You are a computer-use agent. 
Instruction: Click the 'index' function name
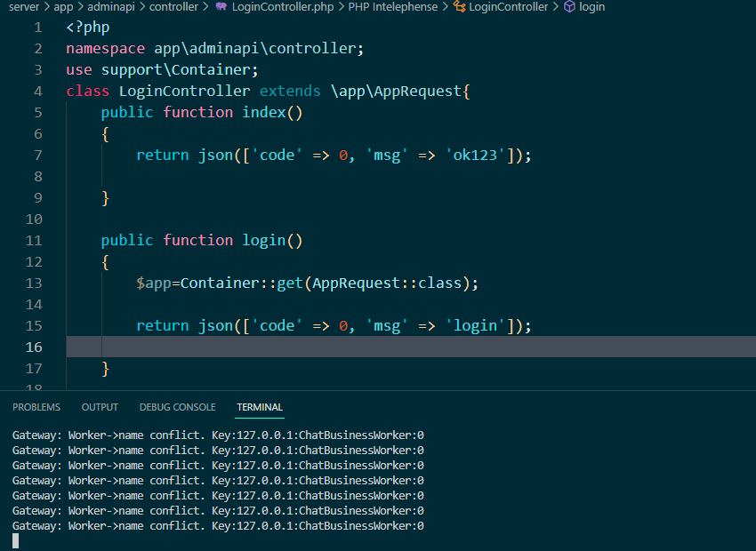(x=264, y=112)
